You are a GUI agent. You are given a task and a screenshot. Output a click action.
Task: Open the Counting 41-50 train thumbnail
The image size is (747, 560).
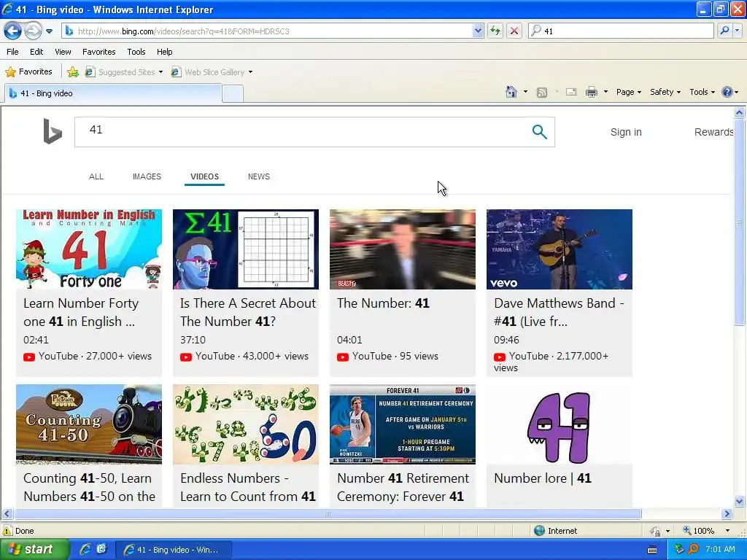point(89,424)
